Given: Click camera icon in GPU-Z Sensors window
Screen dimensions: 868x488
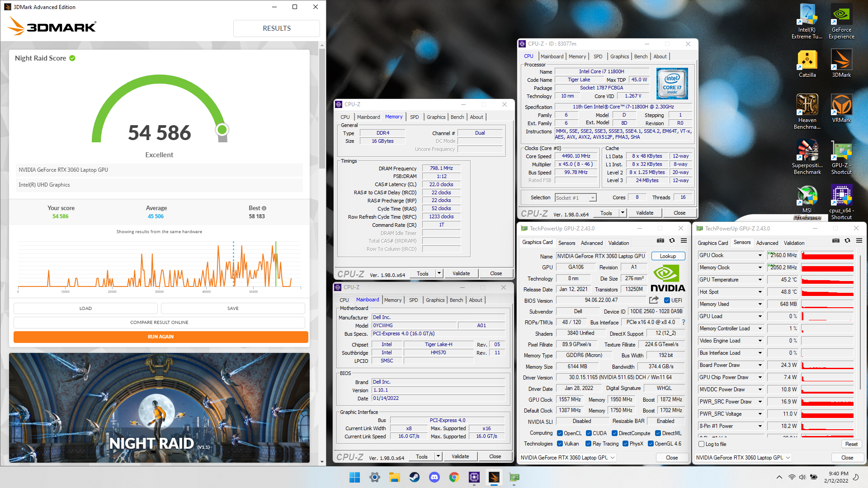Looking at the screenshot, I should pos(836,240).
